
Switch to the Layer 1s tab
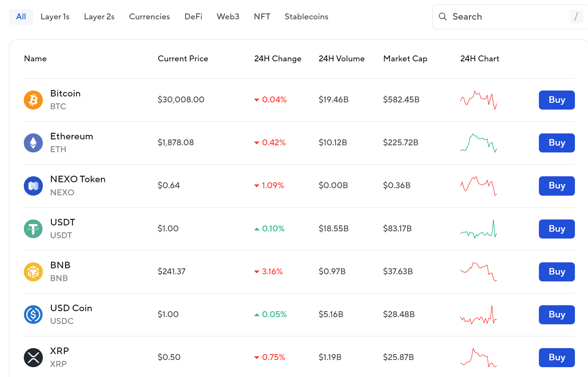tap(55, 17)
